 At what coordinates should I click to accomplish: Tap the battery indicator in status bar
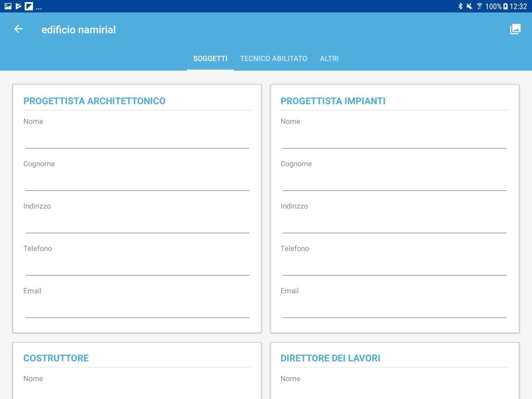click(x=505, y=6)
